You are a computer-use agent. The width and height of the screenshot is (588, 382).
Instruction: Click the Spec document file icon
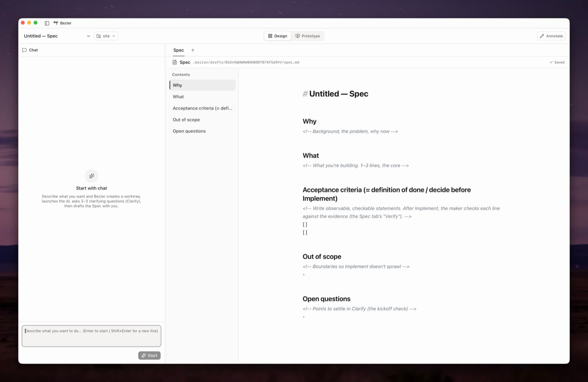(x=175, y=62)
